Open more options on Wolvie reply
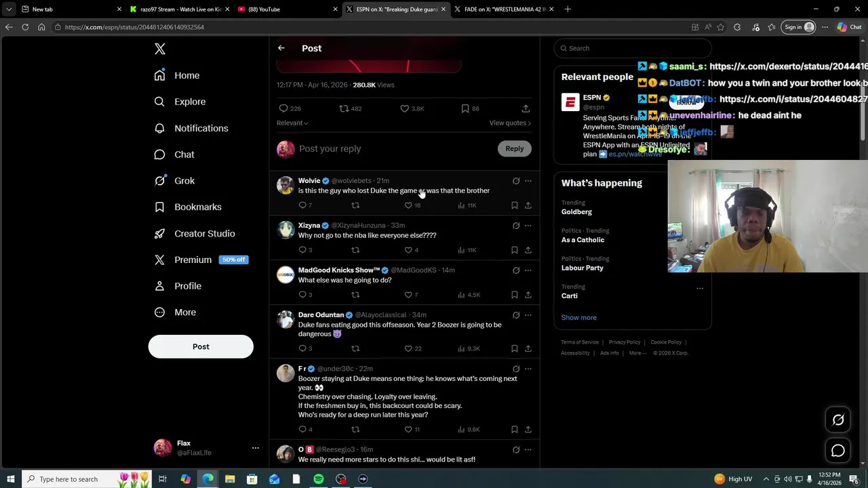 tap(528, 181)
